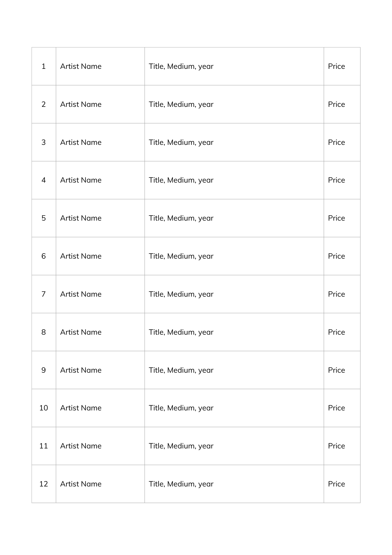Viewport: 392px width, 555px height.
Task: Select the Price cell in row 12
Action: point(342,484)
